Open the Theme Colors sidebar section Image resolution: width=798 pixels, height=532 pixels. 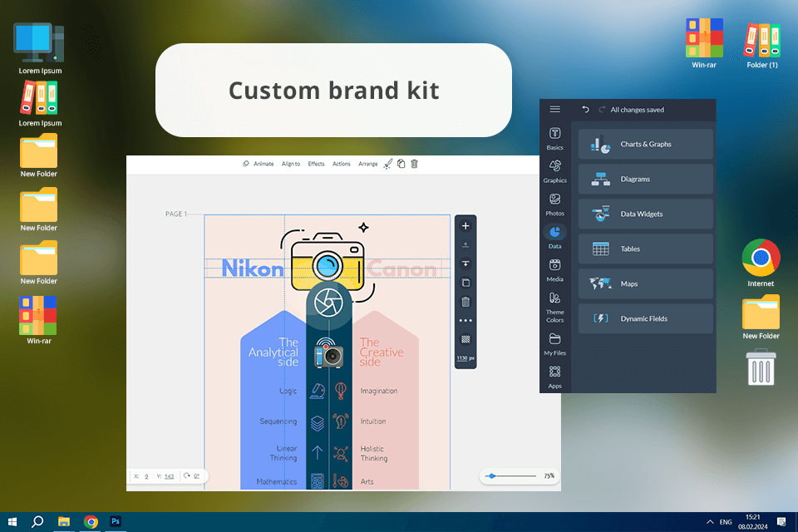(554, 308)
